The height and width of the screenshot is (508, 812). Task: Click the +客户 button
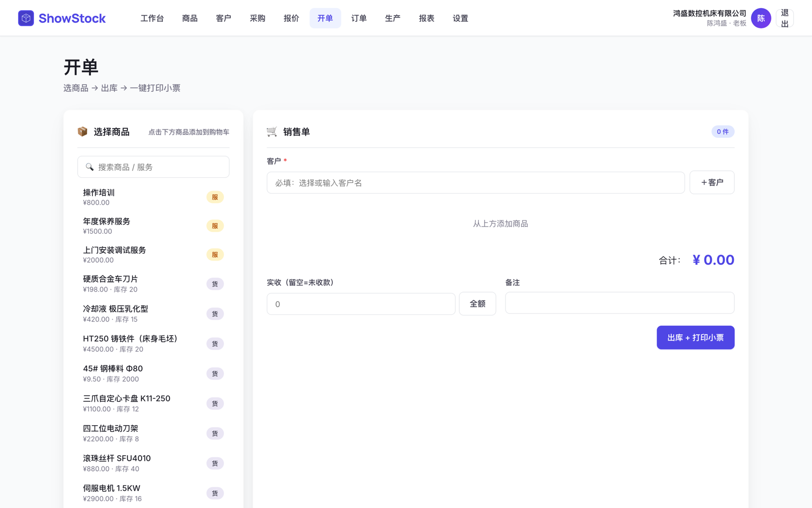coord(712,182)
